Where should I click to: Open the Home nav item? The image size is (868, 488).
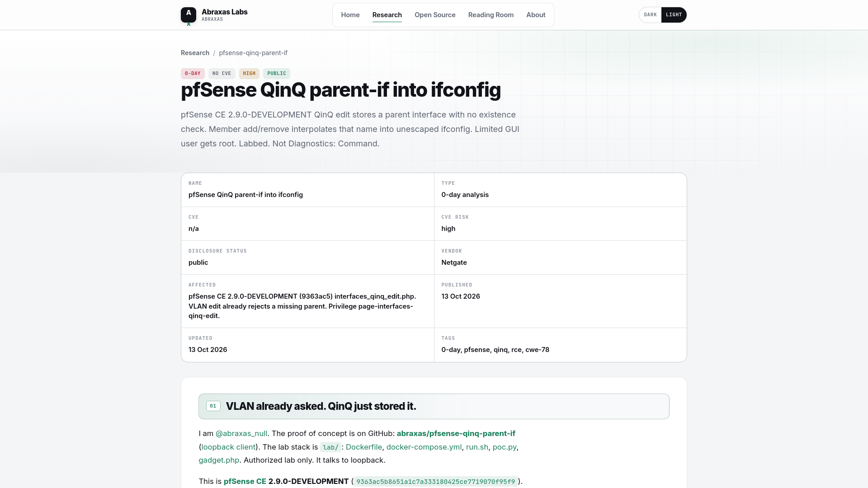pyautogui.click(x=350, y=15)
